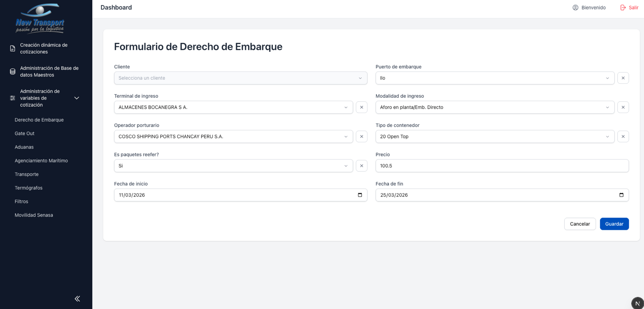Open calendar picker for Fecha de fin
This screenshot has height=309, width=644.
[x=621, y=195]
